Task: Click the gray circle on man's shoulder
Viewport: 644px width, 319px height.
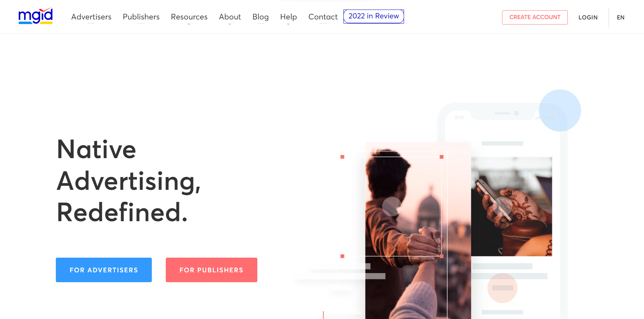Action: (392, 207)
